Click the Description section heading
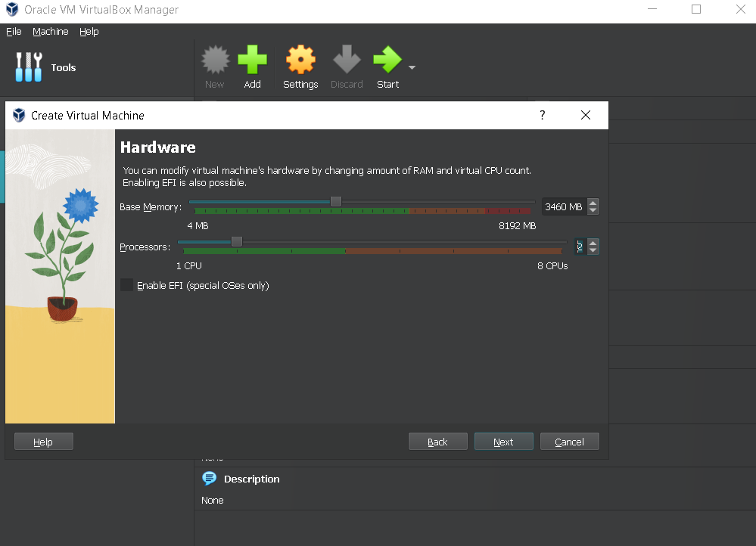This screenshot has width=756, height=546. pos(252,479)
